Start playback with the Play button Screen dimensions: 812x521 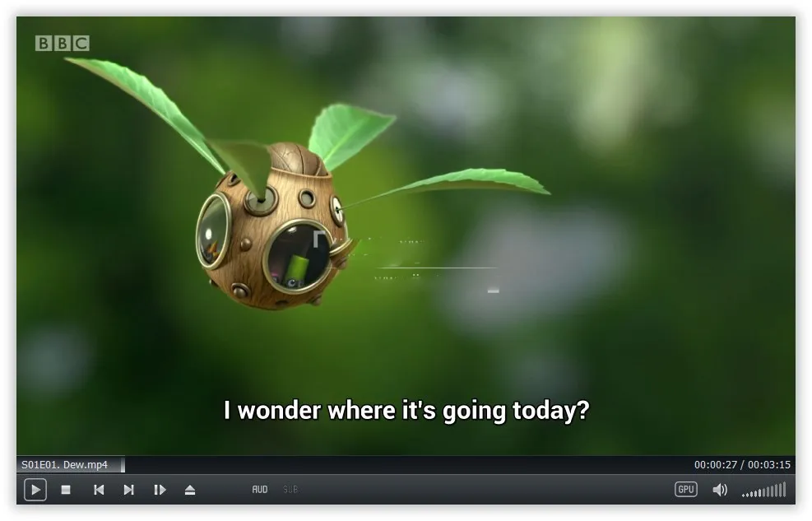coord(35,490)
